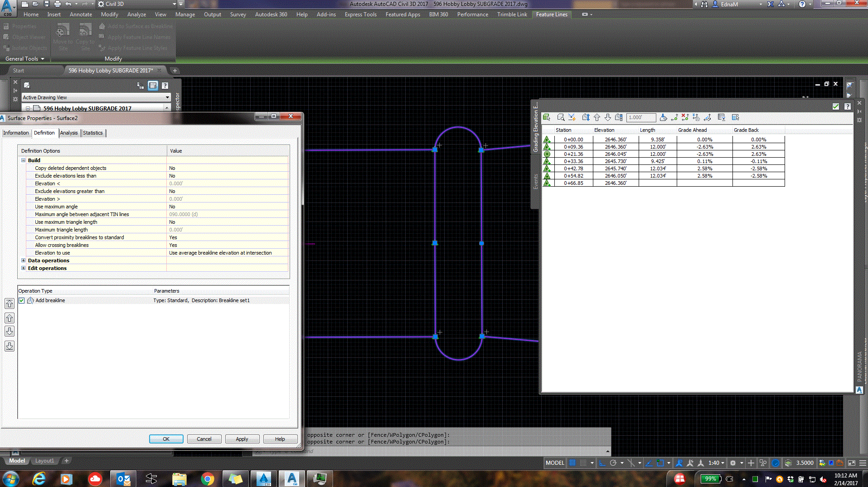Click Unselect All Rows icon
The image size is (868, 487).
coord(736,117)
